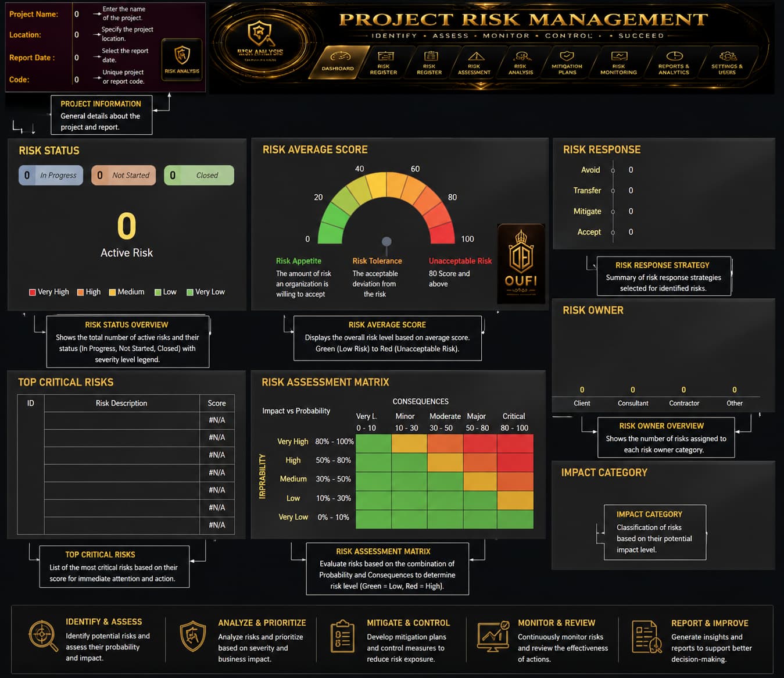Image resolution: width=784 pixels, height=678 pixels.
Task: Click the gauge needle pivot on score dial
Action: (x=386, y=241)
